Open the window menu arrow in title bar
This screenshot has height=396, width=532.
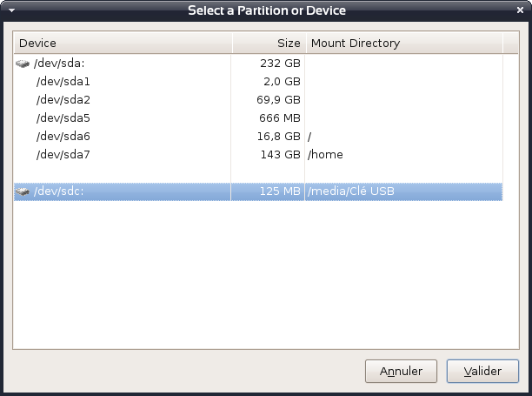[x=10, y=10]
